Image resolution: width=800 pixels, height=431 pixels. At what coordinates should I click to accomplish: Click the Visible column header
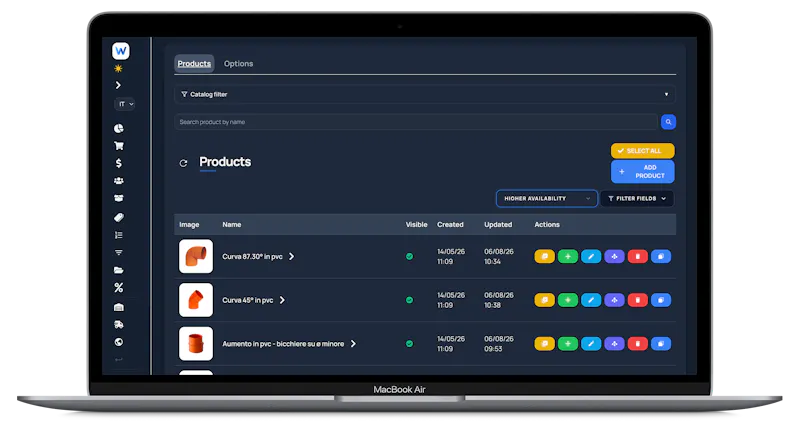point(416,224)
